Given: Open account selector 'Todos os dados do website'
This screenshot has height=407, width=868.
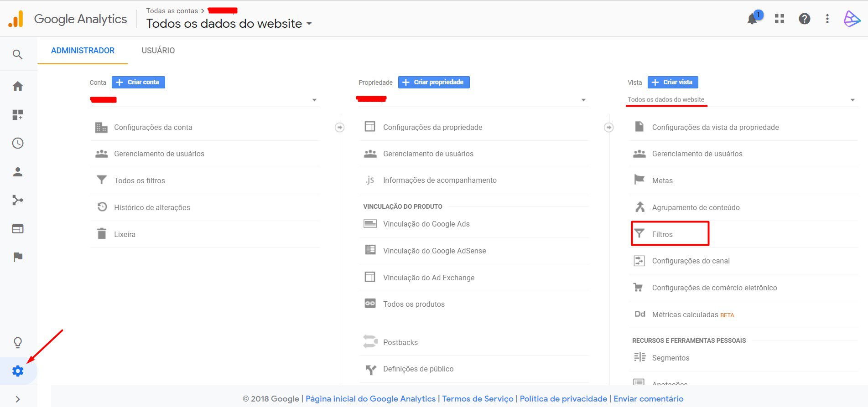Looking at the screenshot, I should [229, 24].
